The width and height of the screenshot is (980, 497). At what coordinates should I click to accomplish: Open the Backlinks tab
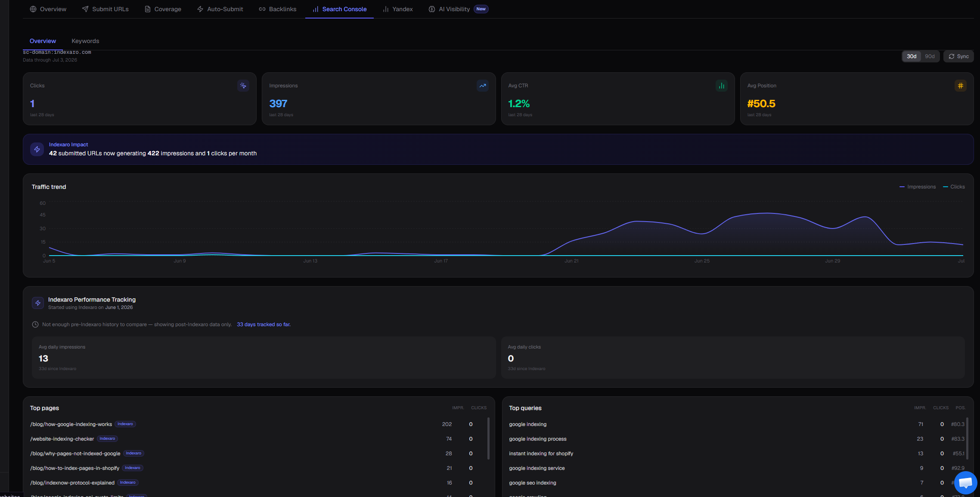click(278, 9)
